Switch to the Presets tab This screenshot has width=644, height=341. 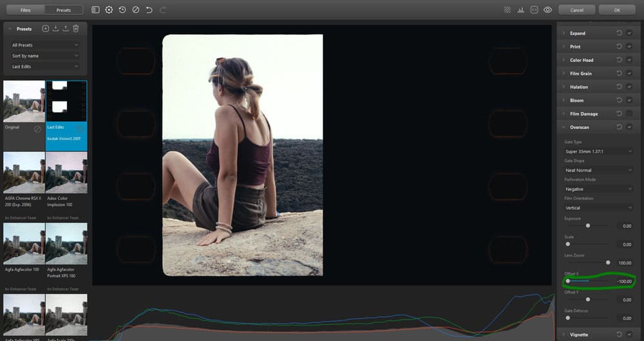point(64,10)
